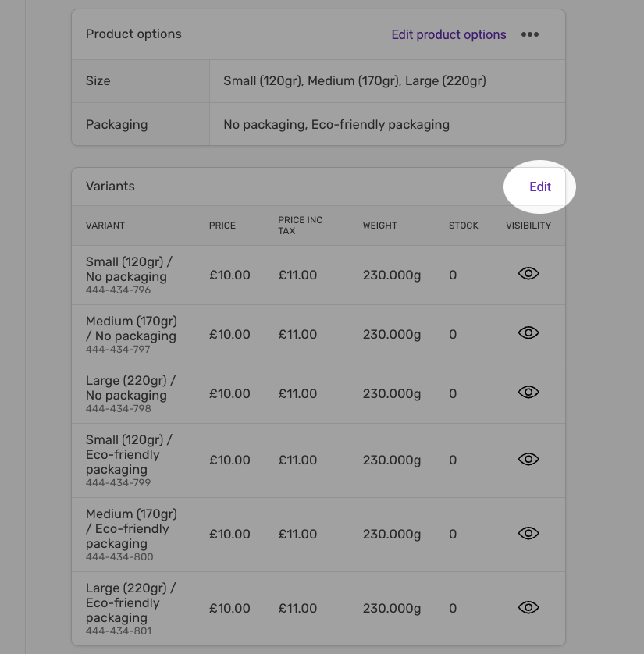
Task: Toggle visibility of Small (120gr) / No packaging variant
Action: point(528,274)
